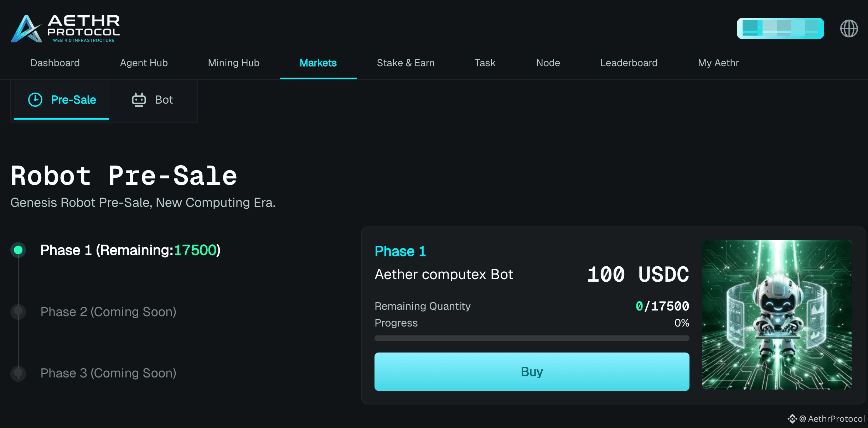This screenshot has height=428, width=868.
Task: Navigate to Task page
Action: click(485, 63)
